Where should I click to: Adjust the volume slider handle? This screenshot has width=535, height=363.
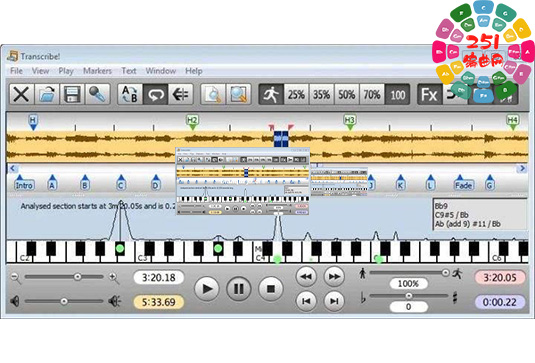click(64, 301)
